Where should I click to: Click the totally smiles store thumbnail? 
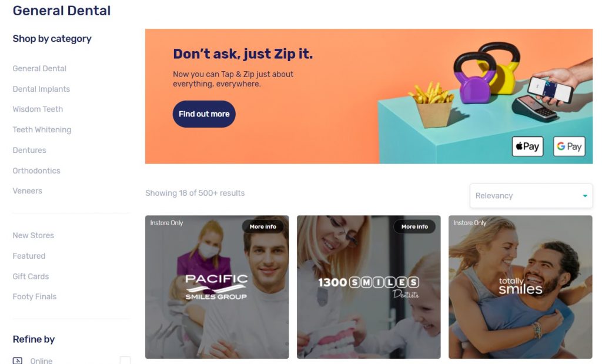pyautogui.click(x=520, y=287)
